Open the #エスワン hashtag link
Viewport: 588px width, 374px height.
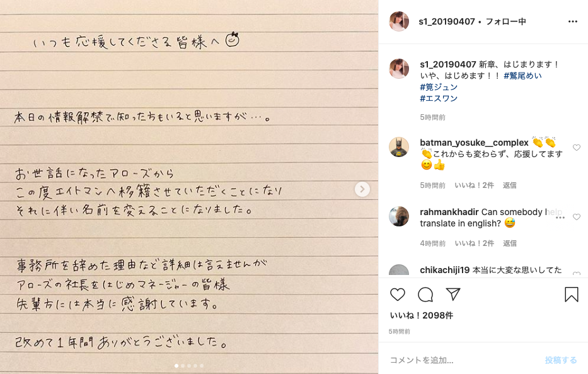click(x=439, y=98)
